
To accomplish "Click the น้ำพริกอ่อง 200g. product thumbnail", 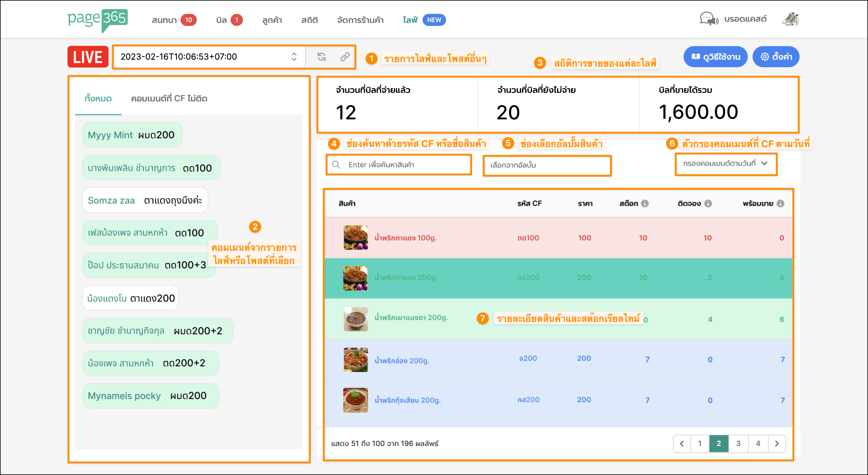I will click(x=356, y=360).
